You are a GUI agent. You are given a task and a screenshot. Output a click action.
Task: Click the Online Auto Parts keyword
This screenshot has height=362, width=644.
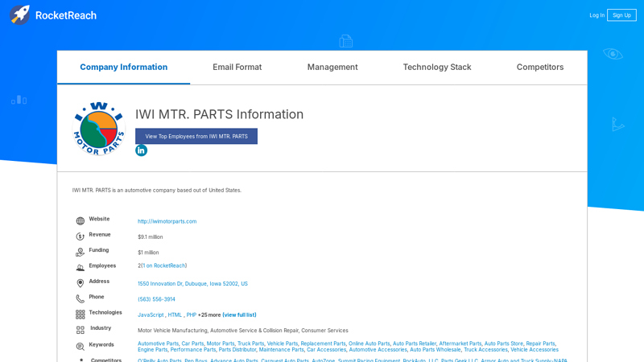pos(369,343)
